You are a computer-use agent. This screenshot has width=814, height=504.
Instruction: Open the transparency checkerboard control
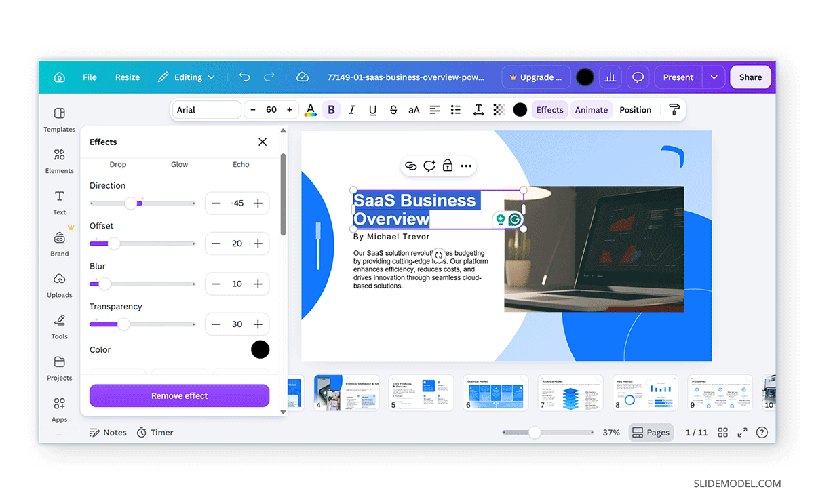[499, 110]
